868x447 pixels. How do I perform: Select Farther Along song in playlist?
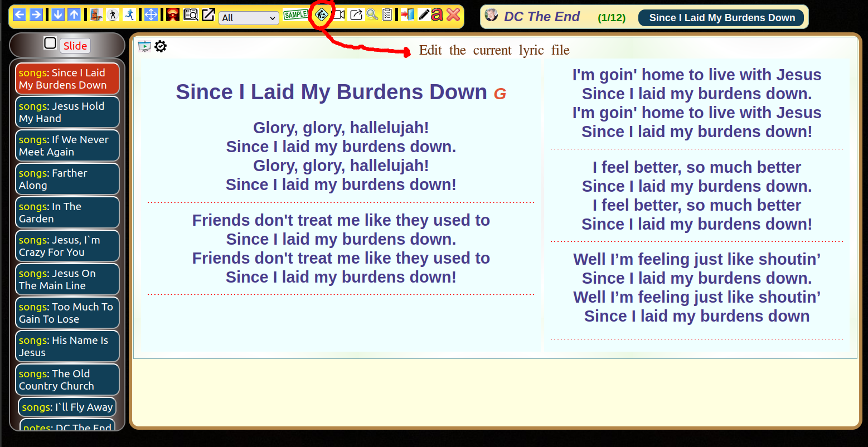(67, 179)
